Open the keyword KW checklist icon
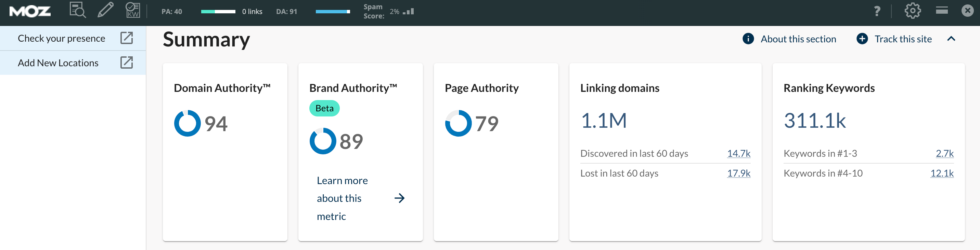The height and width of the screenshot is (250, 980). [133, 10]
